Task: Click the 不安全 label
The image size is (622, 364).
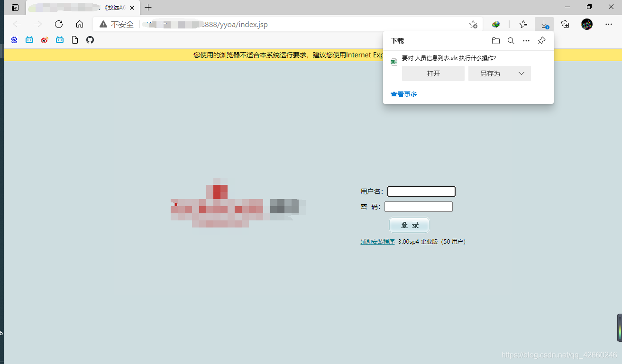Action: point(122,24)
